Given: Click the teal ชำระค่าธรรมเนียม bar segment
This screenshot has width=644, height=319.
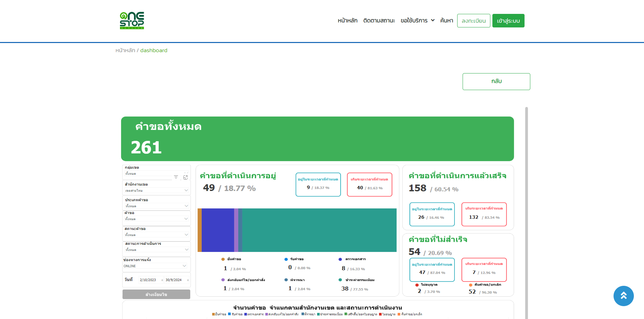Looking at the screenshot, I should coord(319,230).
